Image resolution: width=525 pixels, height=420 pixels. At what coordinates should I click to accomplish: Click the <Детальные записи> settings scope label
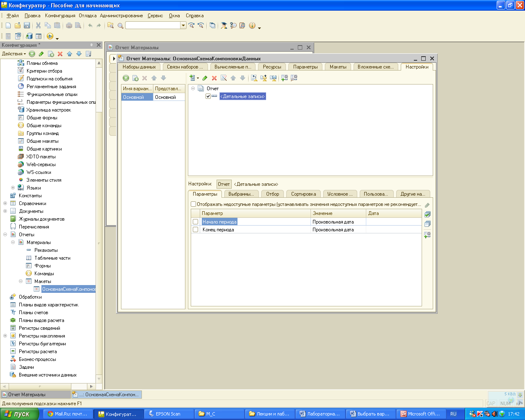(256, 184)
